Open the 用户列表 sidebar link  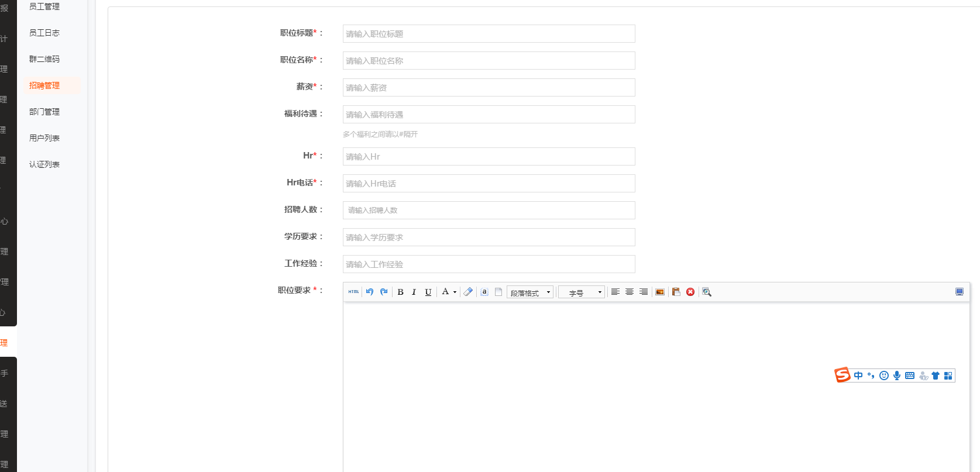pos(44,138)
